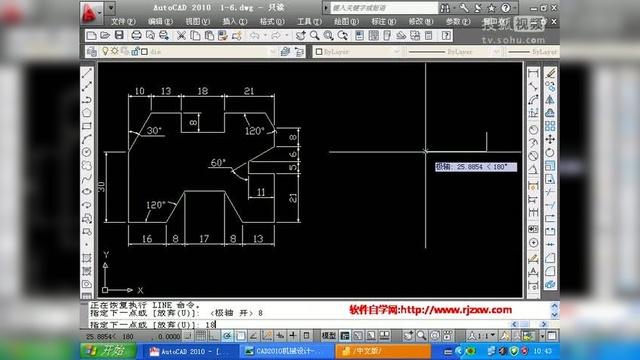
Task: Toggle Ortho mode in status bar
Action: pos(213,336)
